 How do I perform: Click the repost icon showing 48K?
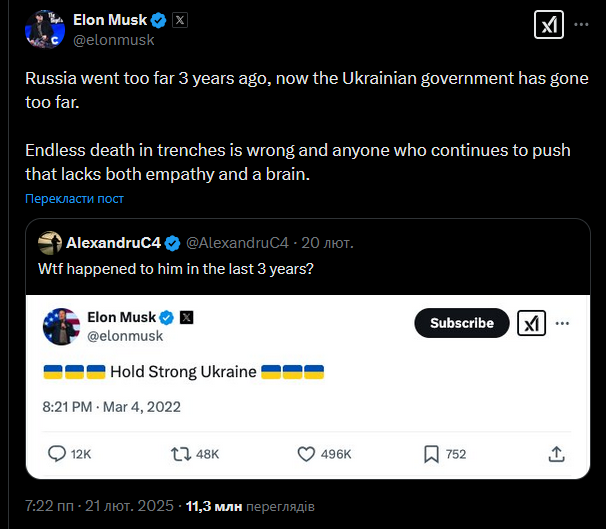181,454
